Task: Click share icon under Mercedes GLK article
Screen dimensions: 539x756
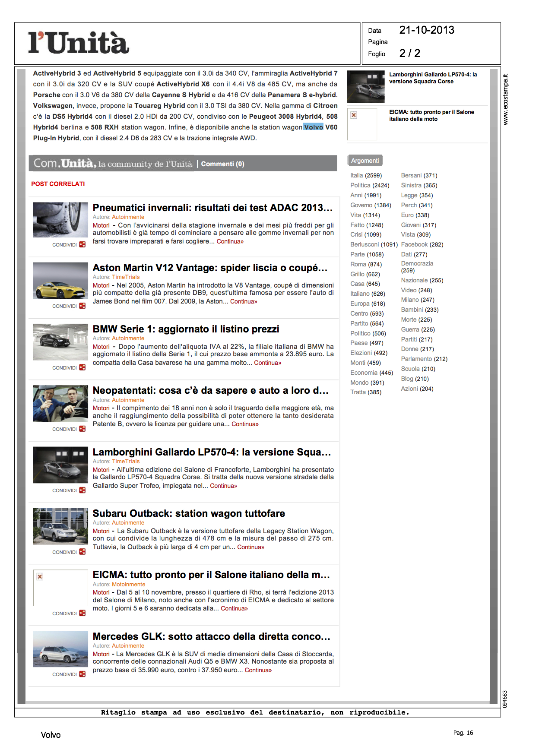Action: (x=82, y=674)
